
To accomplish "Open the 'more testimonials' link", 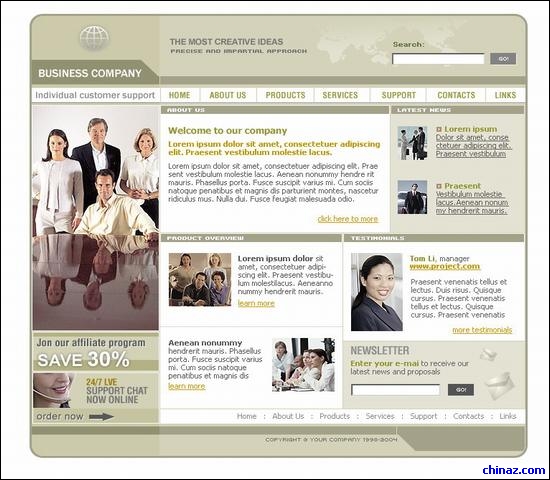I will click(482, 330).
